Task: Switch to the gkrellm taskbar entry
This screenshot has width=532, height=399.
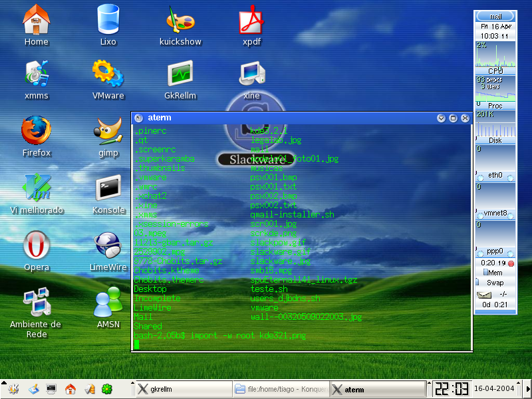Action: point(184,389)
